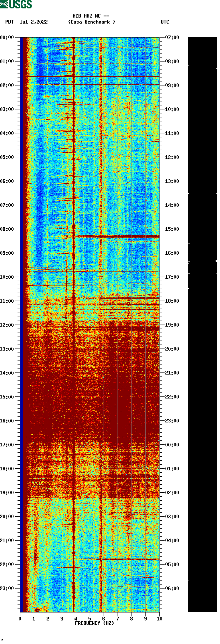Click the '21:00' label on the PDT axis
Image resolution: width=220 pixels, height=644 pixels.
(x=7, y=541)
